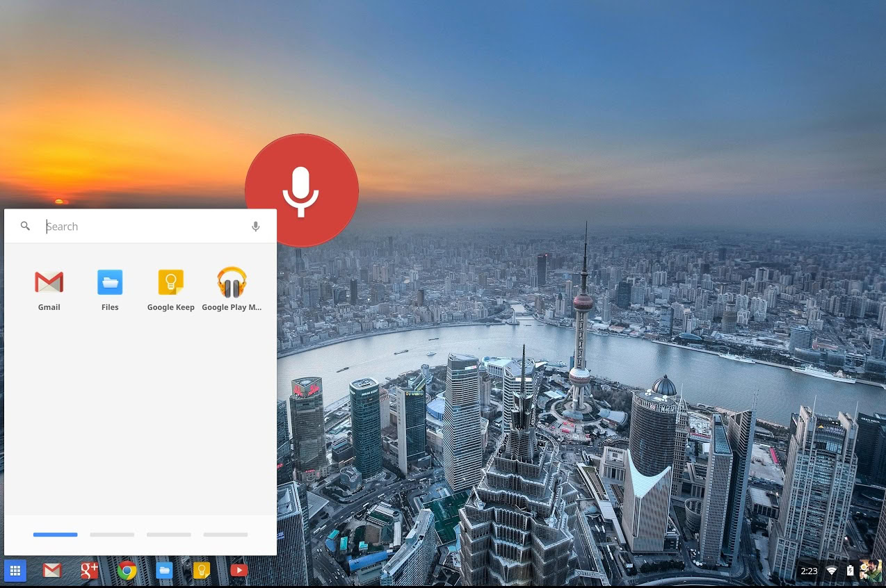Launch Chrome browser from the shelf
This screenshot has height=588, width=886.
127,571
